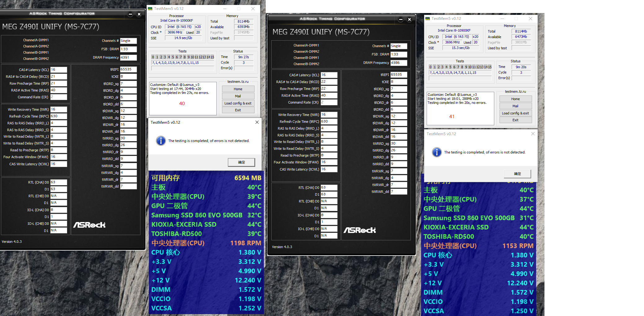Click the blue info icon in the left completion dialog

pyautogui.click(x=161, y=141)
